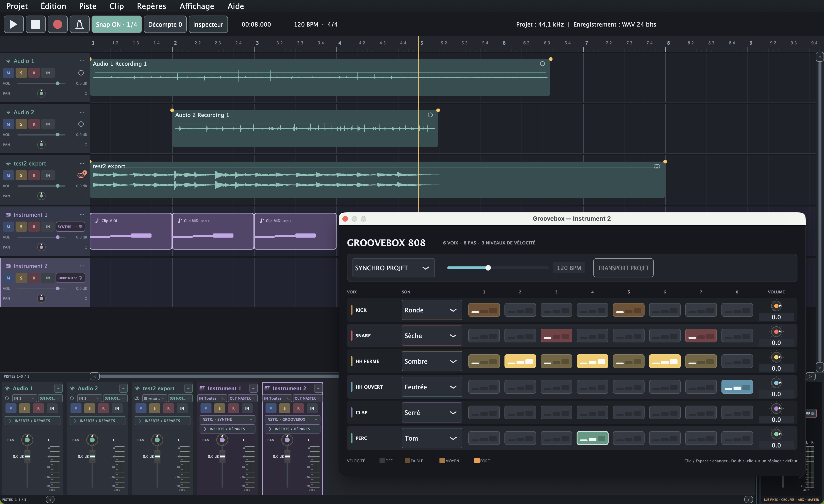Adjust the Instrument 1 mixer fader
Screen dimensions: 824x504
[x=222, y=456]
